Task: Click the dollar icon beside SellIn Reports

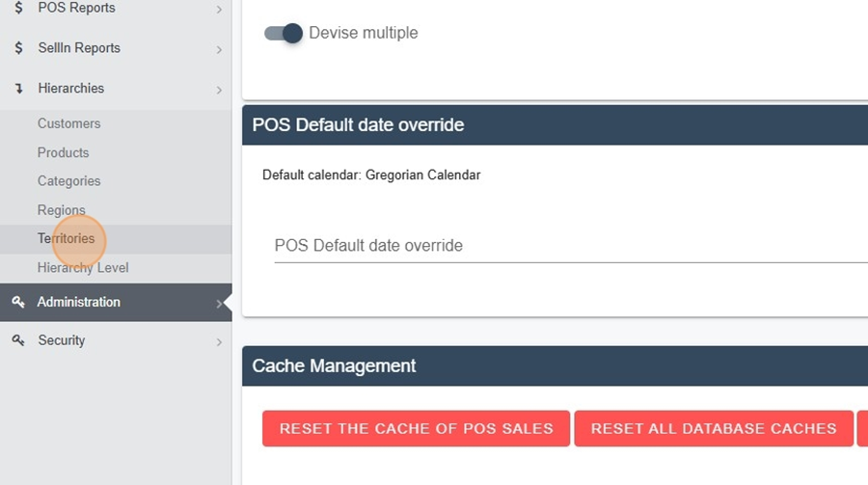Action: pyautogui.click(x=19, y=48)
